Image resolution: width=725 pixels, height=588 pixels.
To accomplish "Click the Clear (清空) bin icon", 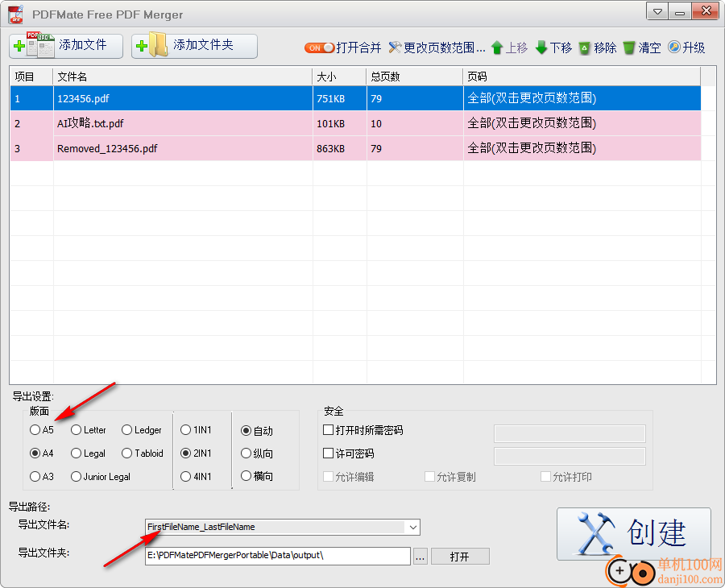I will [629, 48].
